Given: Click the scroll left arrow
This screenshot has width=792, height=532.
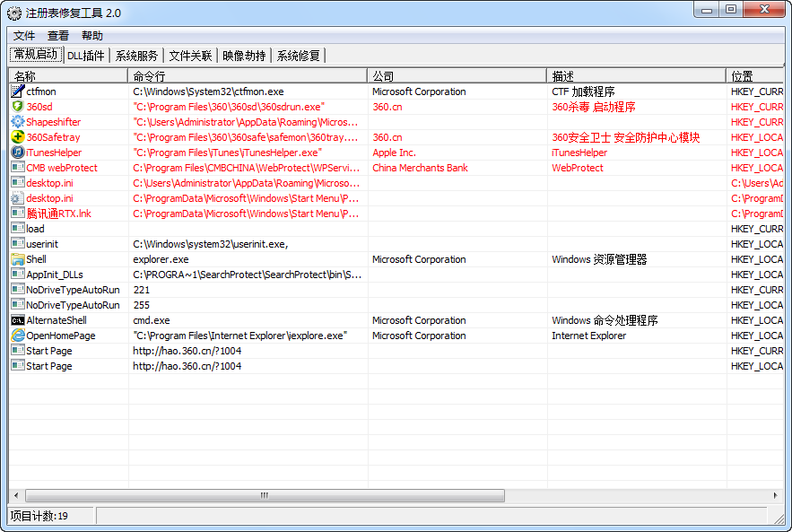Looking at the screenshot, I should pyautogui.click(x=16, y=495).
